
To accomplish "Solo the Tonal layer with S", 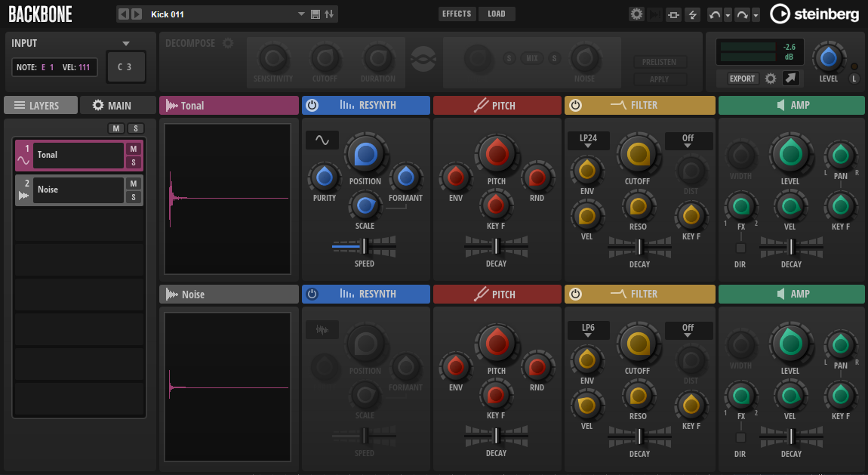I will point(134,162).
